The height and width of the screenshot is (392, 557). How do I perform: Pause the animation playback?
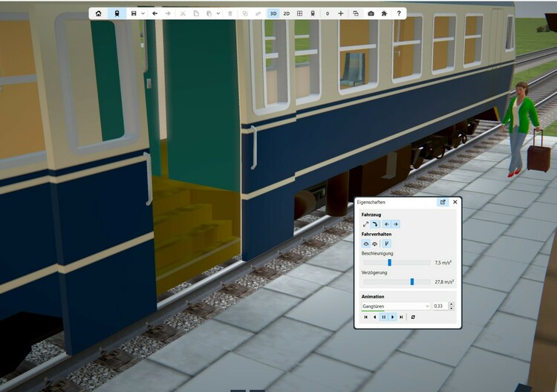pos(384,317)
